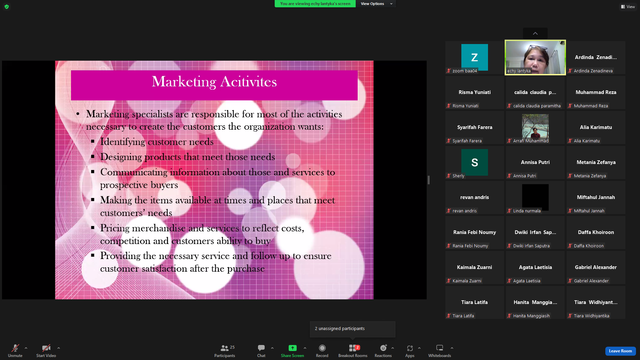Viewport: 640px width, 360px height.
Task: Expand reactions options arrow beside Reactions
Action: (392, 348)
